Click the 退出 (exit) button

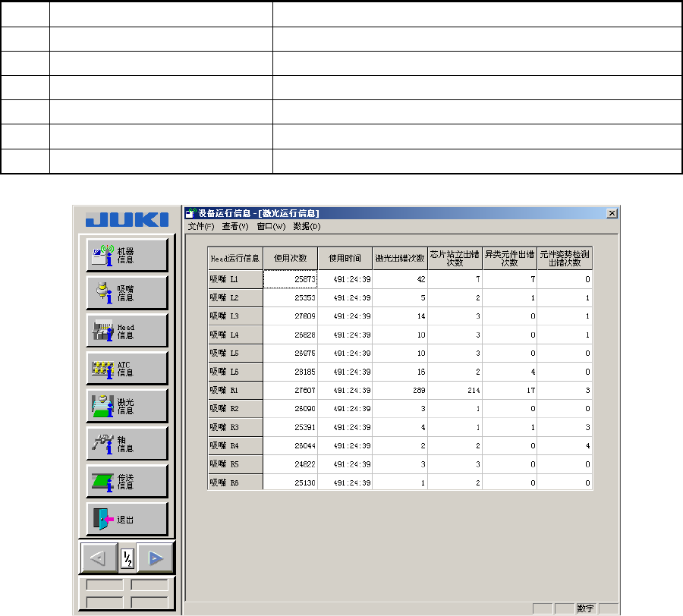[x=127, y=519]
